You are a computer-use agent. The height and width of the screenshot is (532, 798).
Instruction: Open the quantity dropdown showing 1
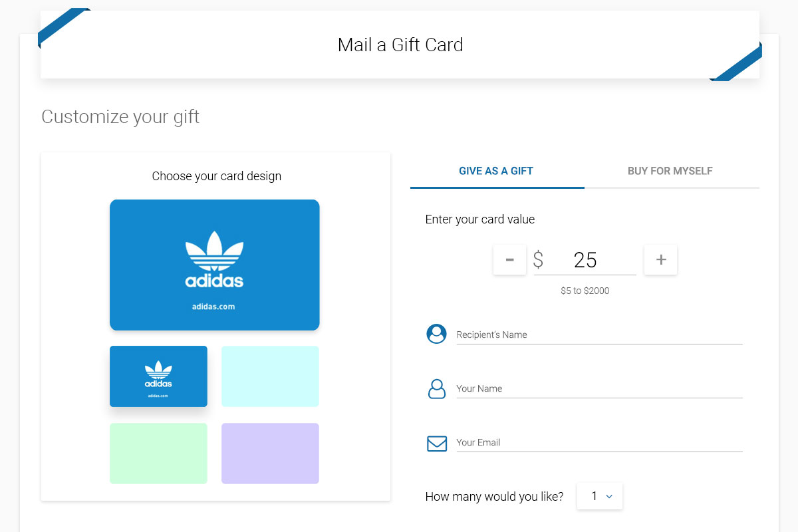600,496
